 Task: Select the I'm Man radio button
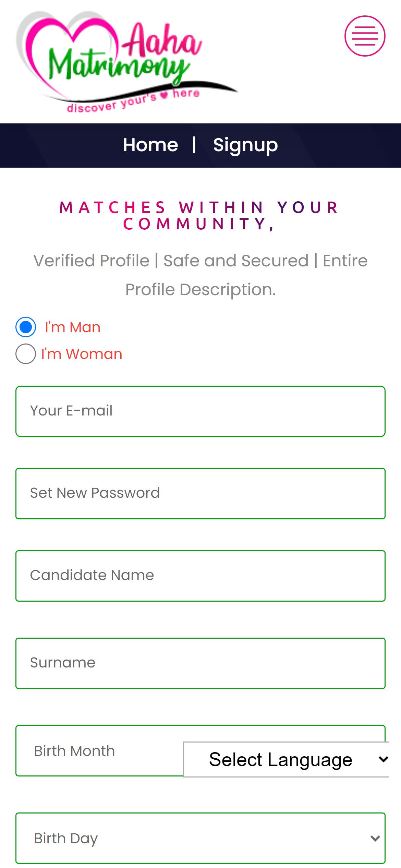coord(26,327)
